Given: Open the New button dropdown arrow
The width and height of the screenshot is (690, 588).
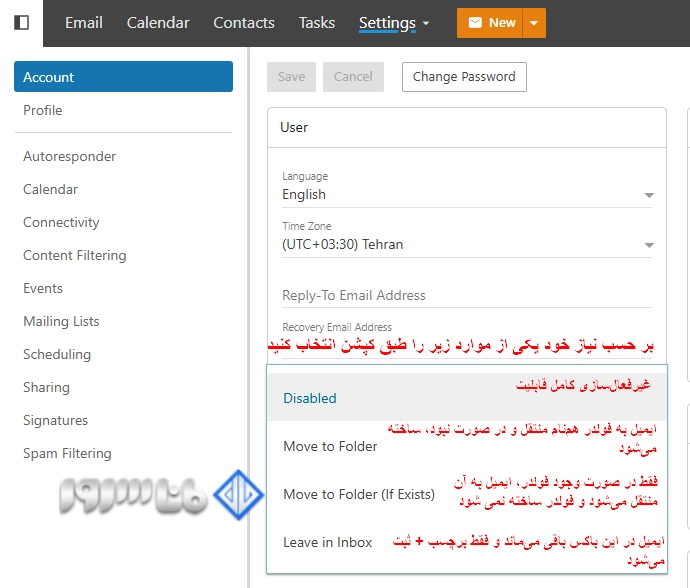Looking at the screenshot, I should [x=534, y=23].
